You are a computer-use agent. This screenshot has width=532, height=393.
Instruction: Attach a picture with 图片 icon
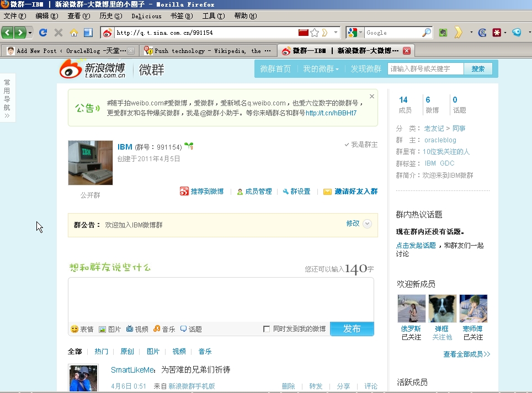click(x=110, y=329)
